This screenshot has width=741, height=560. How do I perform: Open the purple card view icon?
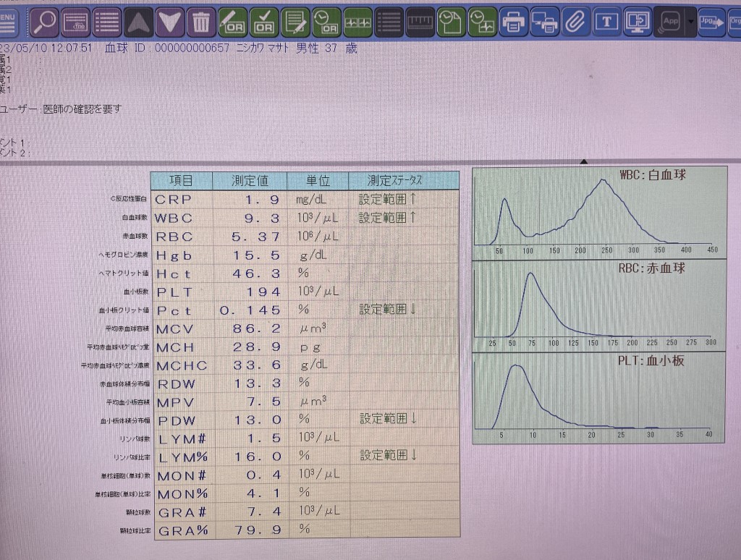pos(75,22)
